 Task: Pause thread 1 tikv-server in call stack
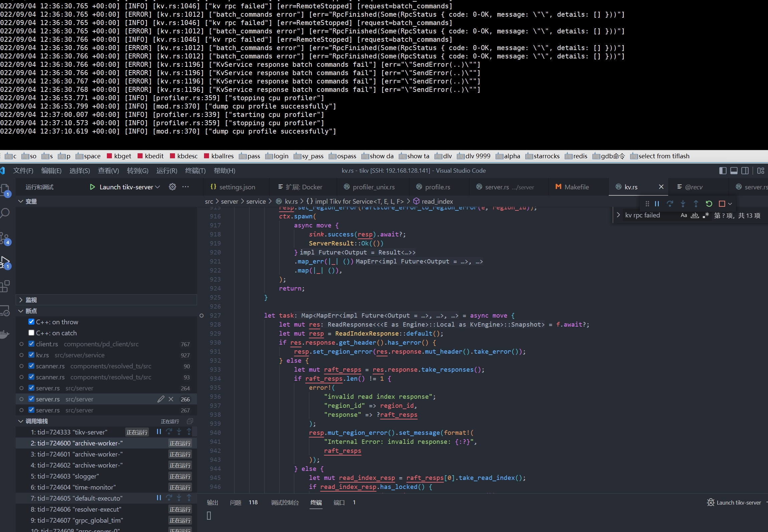159,432
